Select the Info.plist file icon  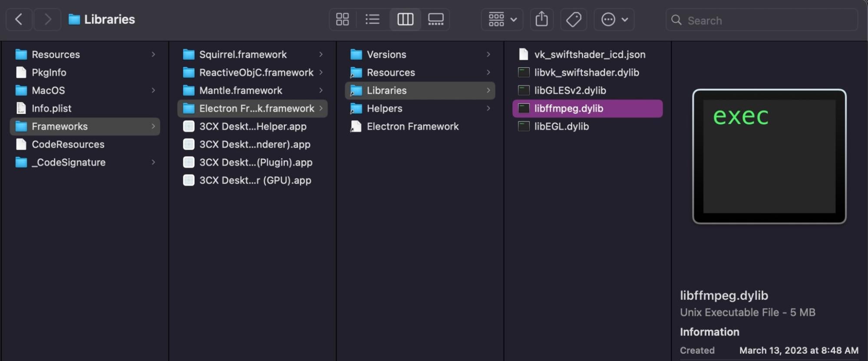[x=21, y=108]
